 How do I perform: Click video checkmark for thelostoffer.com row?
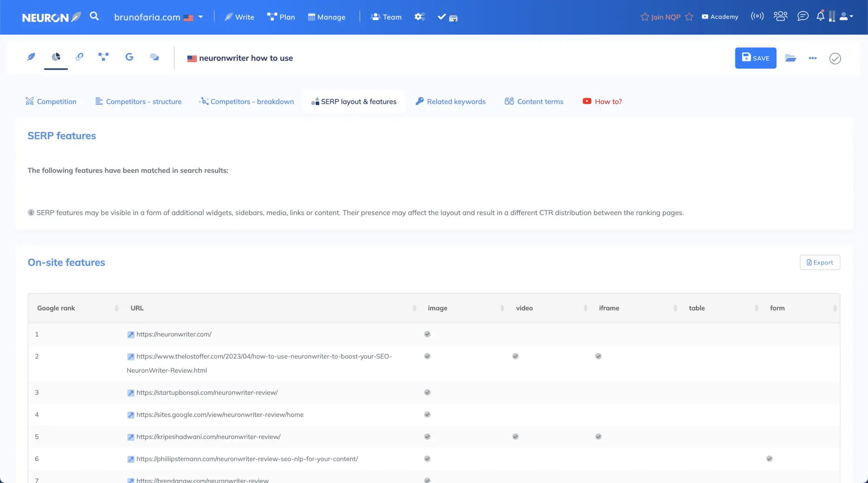515,356
